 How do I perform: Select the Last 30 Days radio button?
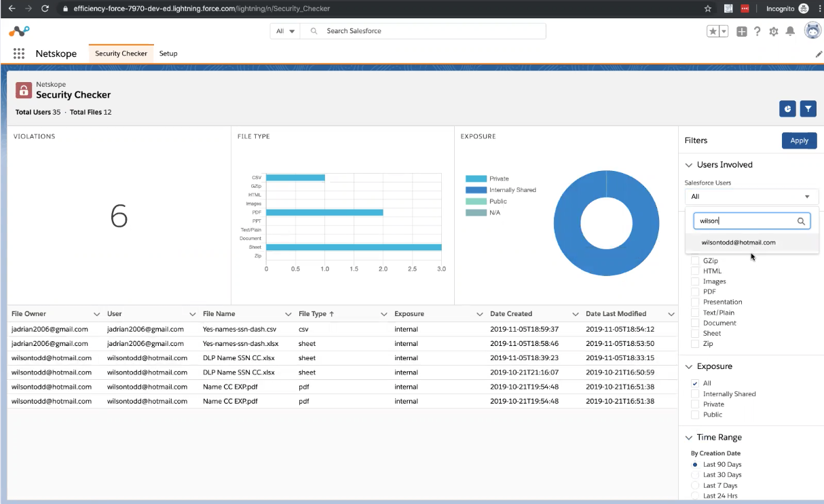[695, 475]
